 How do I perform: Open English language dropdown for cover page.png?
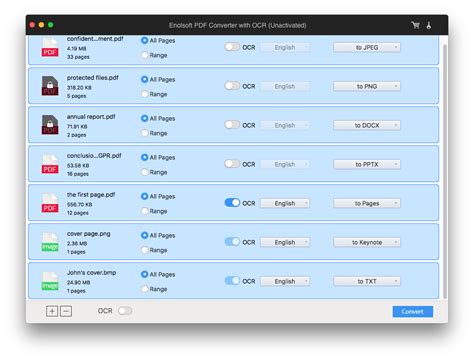(x=285, y=242)
